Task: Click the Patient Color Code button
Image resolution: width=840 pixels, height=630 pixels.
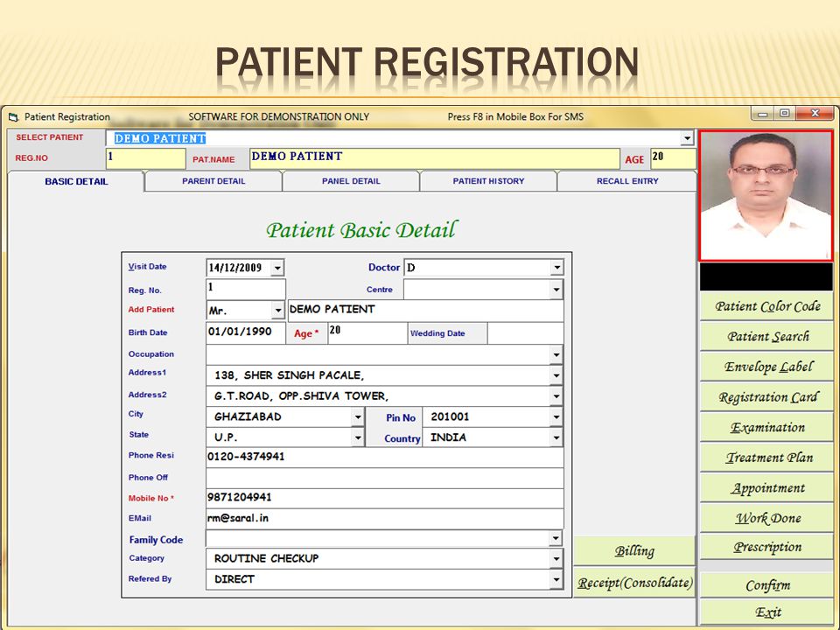Action: 766,306
